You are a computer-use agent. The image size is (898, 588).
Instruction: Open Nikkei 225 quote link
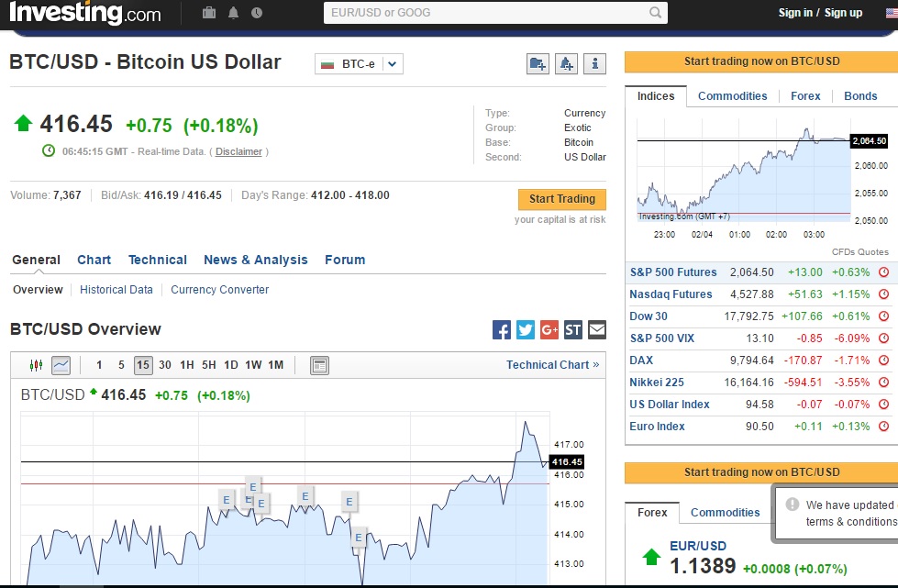(657, 382)
